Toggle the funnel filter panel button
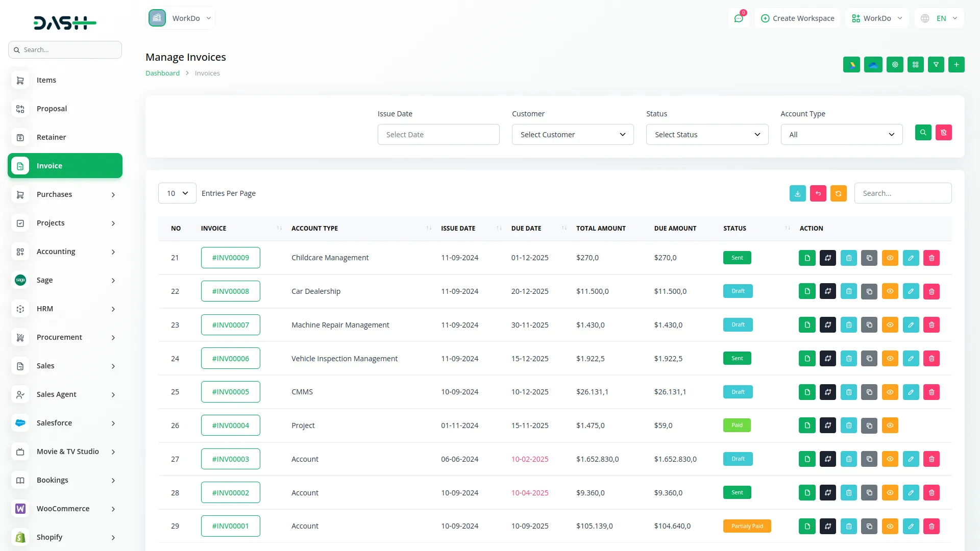This screenshot has height=551, width=980. (x=936, y=65)
